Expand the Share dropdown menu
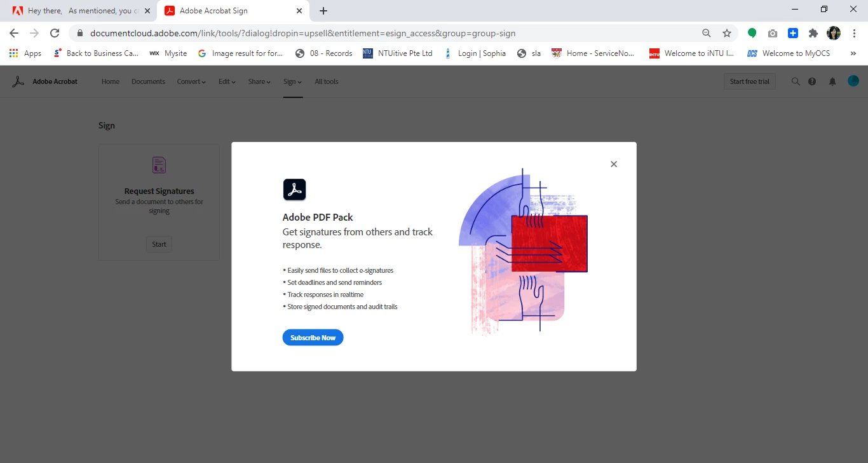The image size is (868, 463). pyautogui.click(x=259, y=81)
